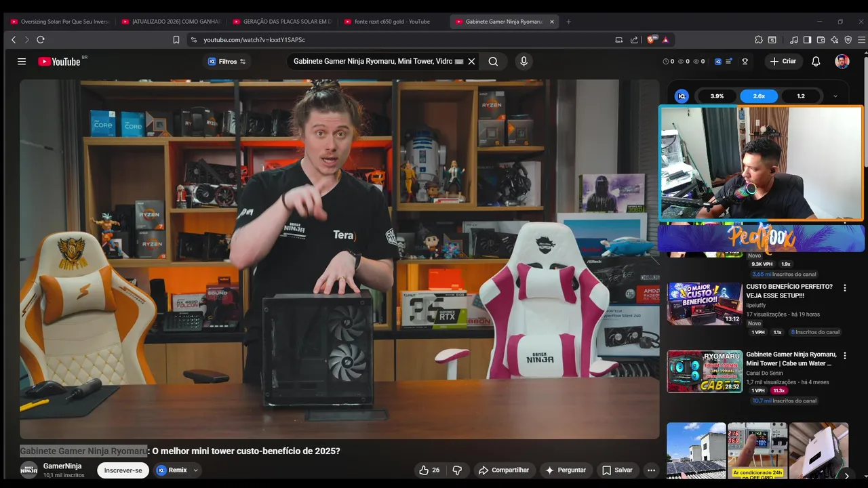Click the vidIQ panel logo icon

682,96
